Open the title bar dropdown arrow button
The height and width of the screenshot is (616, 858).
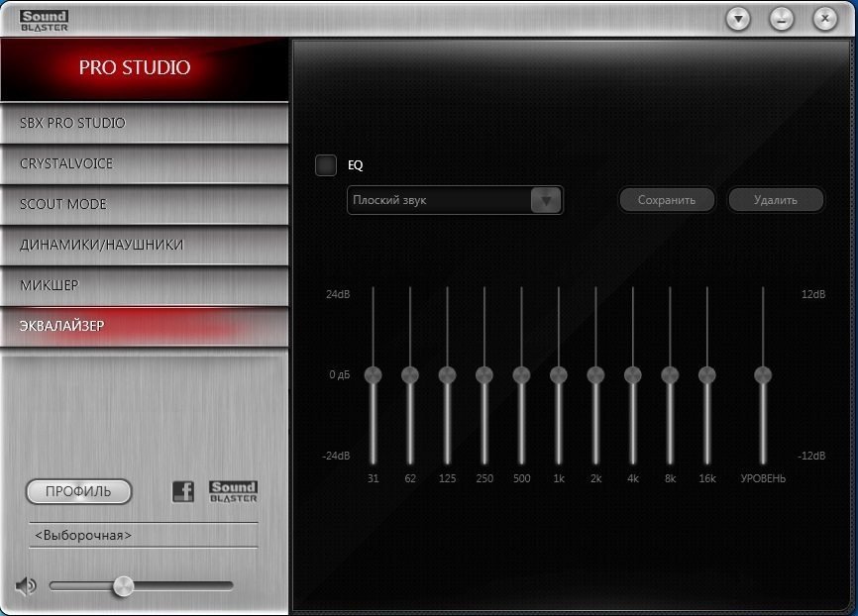[738, 19]
